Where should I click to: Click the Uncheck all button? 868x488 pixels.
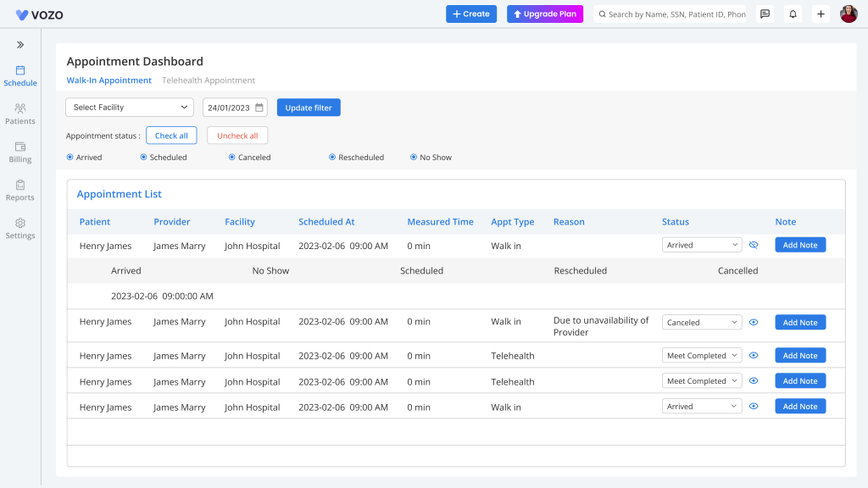[237, 136]
